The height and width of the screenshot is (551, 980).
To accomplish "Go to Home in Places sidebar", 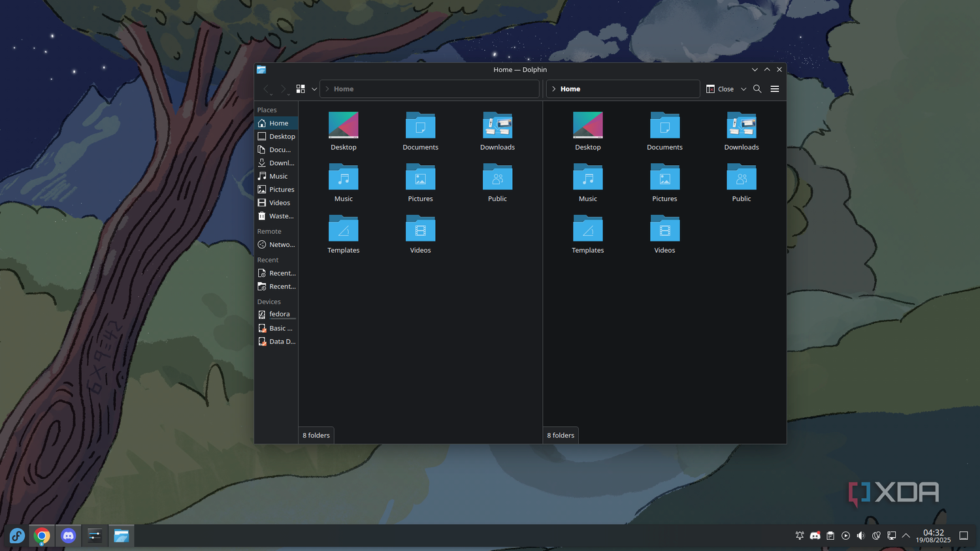I will pyautogui.click(x=276, y=123).
